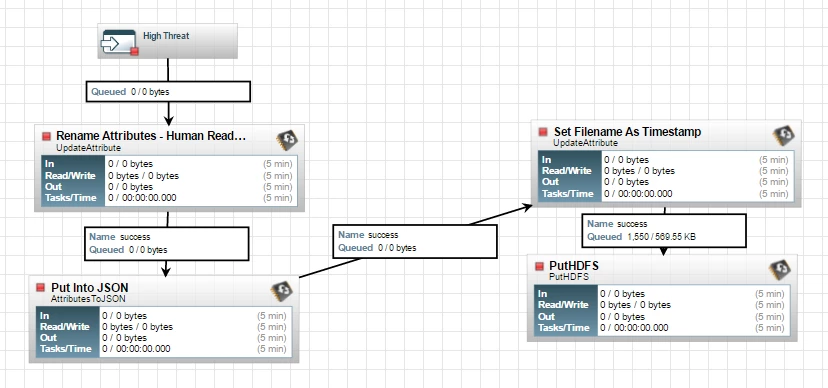828x388 pixels.
Task: Select the Rename Attributes - Human Read… title
Action: point(151,136)
